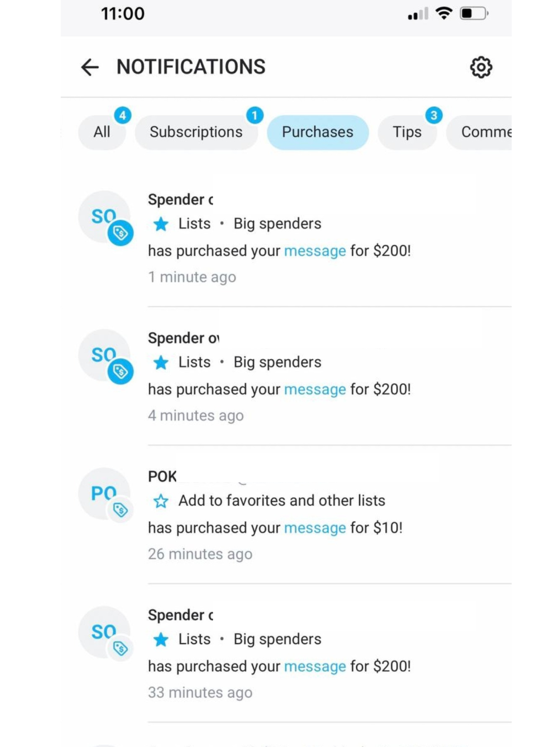Open Big spenders list on 4 minutes ago notification
Viewport: 560px width, 747px height.
pyautogui.click(x=277, y=362)
